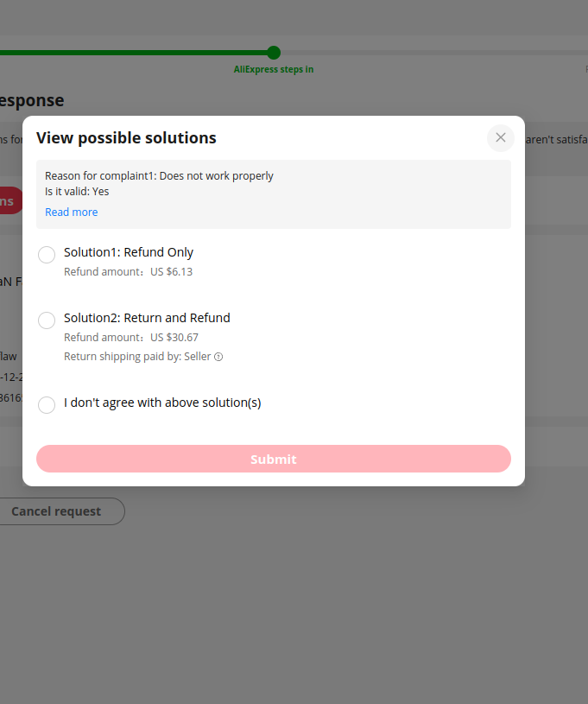Screen dimensions: 588x704
Task: Click the AliExpress steps in progress marker
Action: [274, 53]
